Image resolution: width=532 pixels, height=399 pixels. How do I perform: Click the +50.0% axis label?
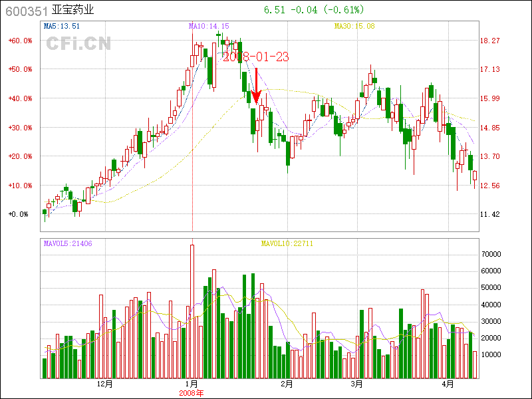tap(20, 69)
